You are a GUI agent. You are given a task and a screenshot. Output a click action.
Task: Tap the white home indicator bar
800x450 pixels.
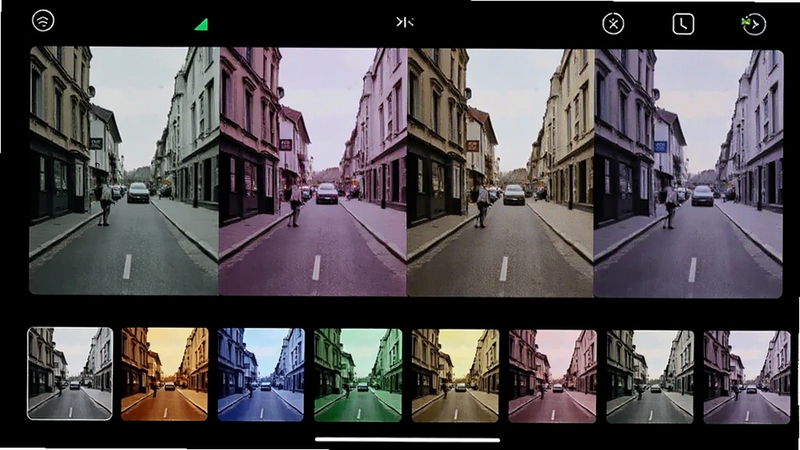[407, 439]
